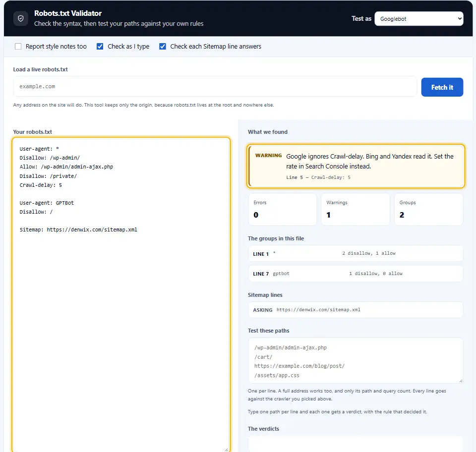Click the 'Sitemap lines' heading
Viewport: 476px width, 452px height.
[x=265, y=295]
